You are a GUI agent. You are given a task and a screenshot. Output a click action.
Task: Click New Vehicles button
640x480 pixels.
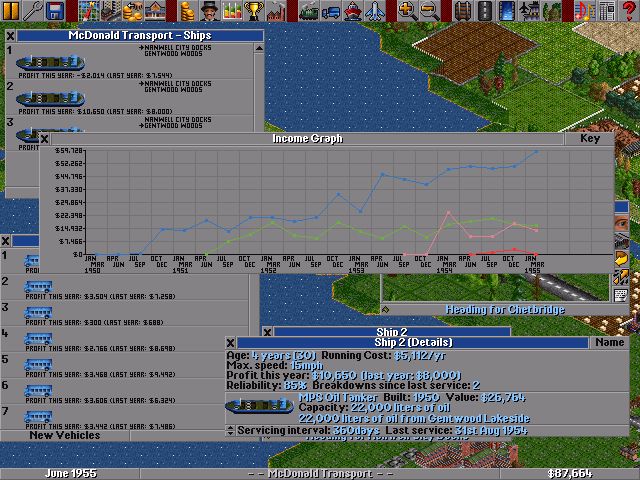pyautogui.click(x=64, y=436)
